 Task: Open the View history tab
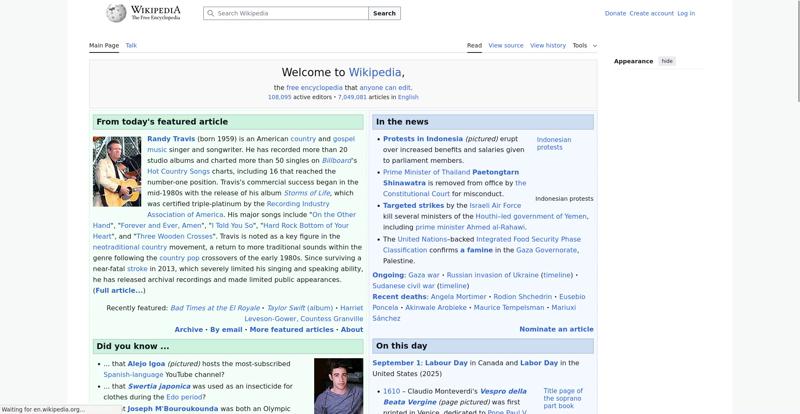548,45
